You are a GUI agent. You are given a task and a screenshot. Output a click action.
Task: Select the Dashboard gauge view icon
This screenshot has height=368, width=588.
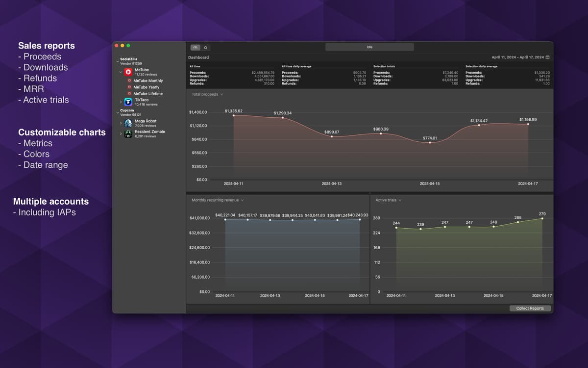[195, 48]
